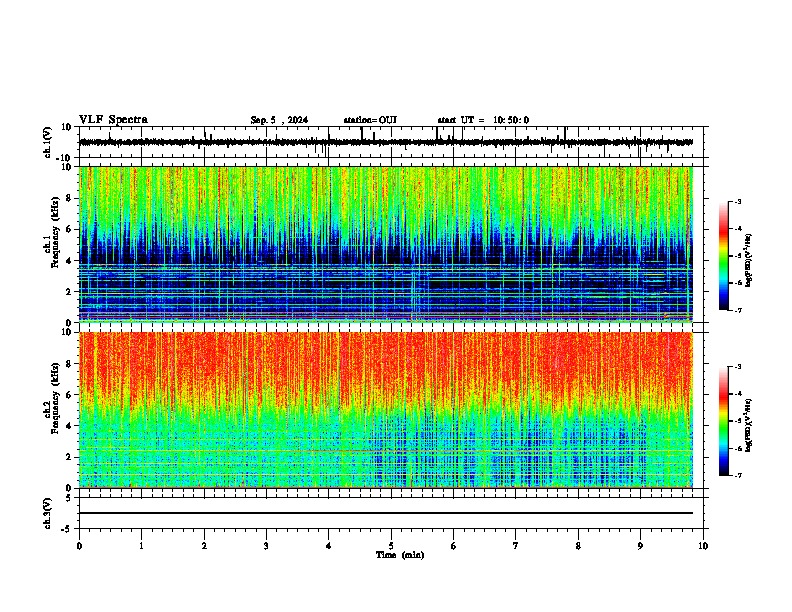The width and height of the screenshot is (792, 612).
Task: Select the ch.1 color scale bar
Action: coord(724,256)
